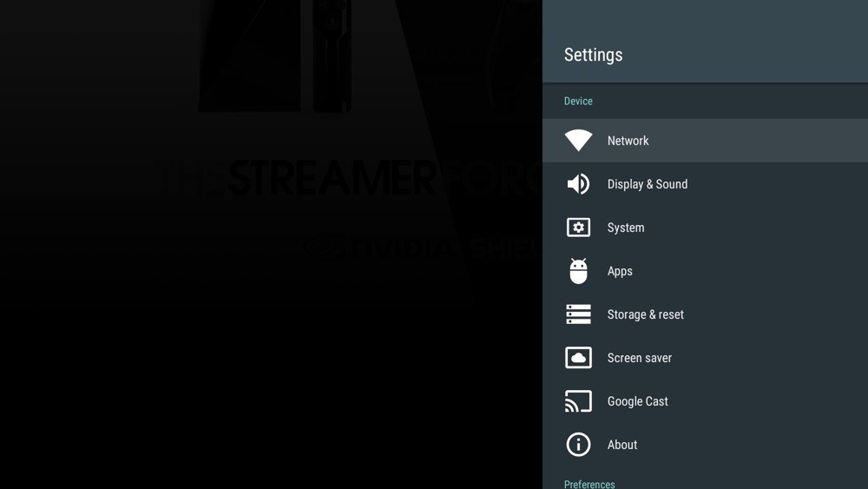Click the Settings panel title
This screenshot has height=489, width=868.
click(x=593, y=55)
